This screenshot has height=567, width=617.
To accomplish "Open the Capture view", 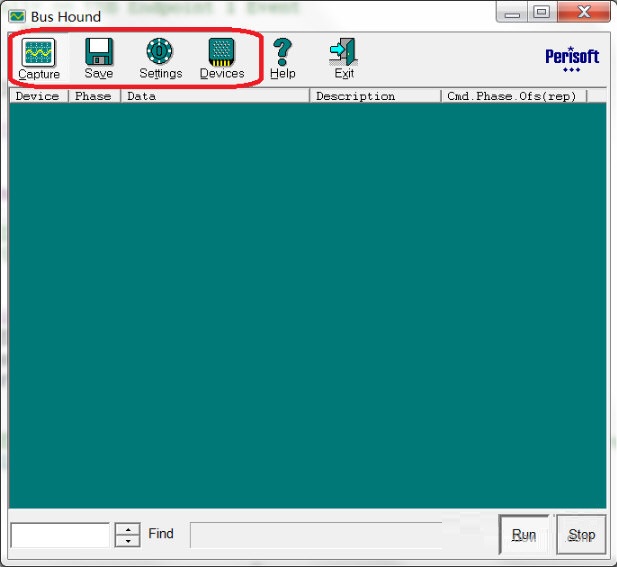I will pyautogui.click(x=39, y=58).
